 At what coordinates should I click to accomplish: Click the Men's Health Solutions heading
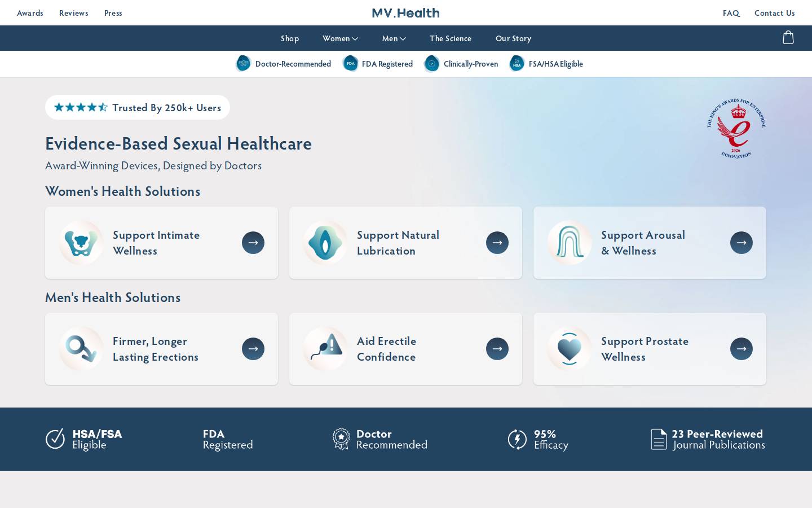(113, 297)
